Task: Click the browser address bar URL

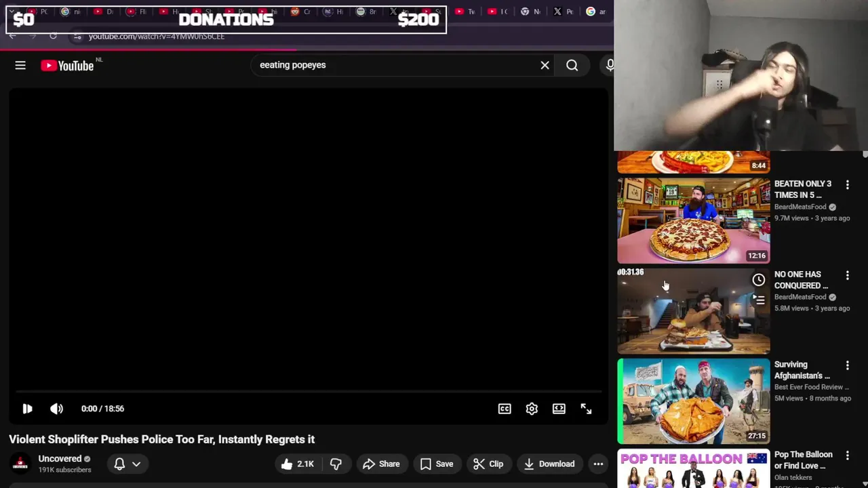Action: tap(156, 36)
